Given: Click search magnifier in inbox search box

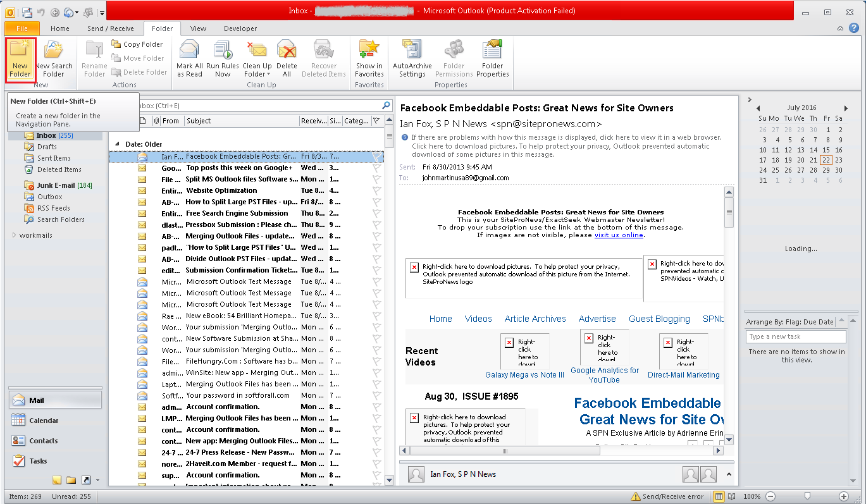Looking at the screenshot, I should [386, 106].
